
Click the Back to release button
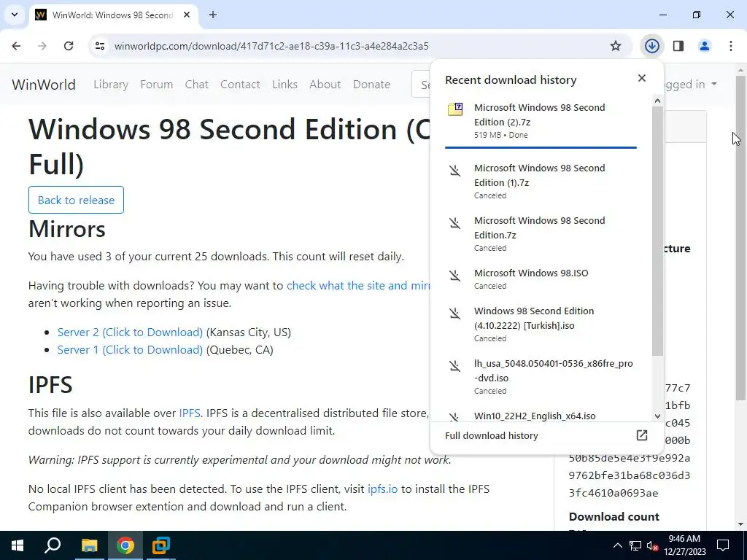(x=76, y=200)
